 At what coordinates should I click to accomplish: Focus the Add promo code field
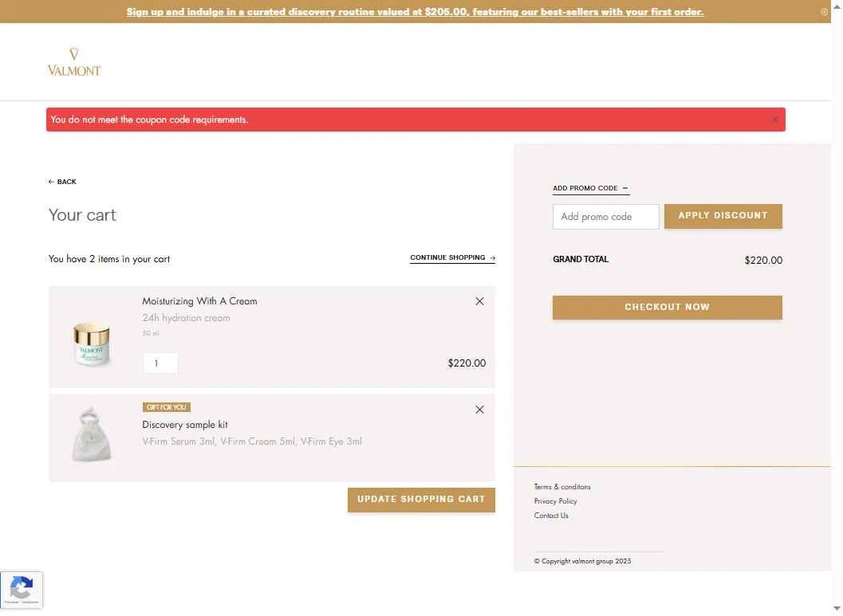coord(606,217)
